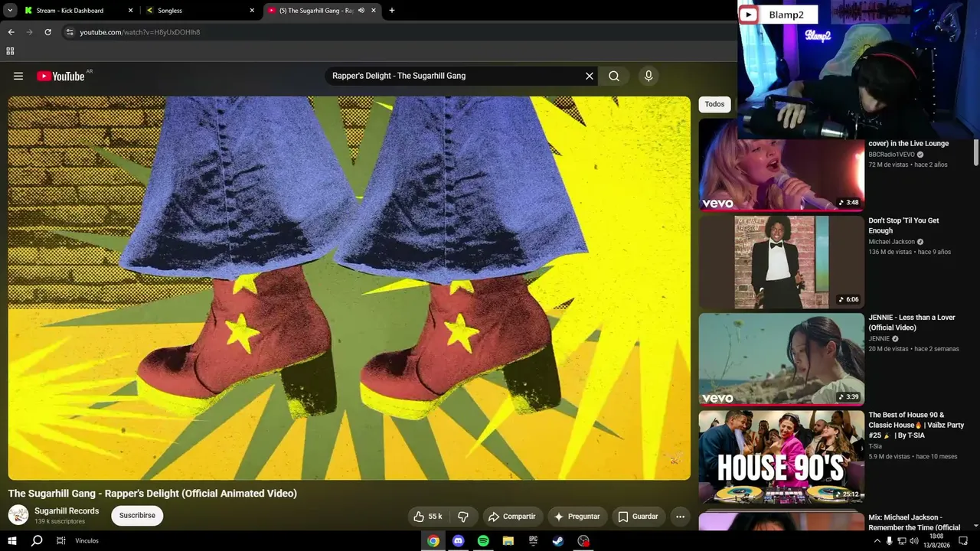Open Steam from the taskbar
The height and width of the screenshot is (551, 980).
coord(559,541)
